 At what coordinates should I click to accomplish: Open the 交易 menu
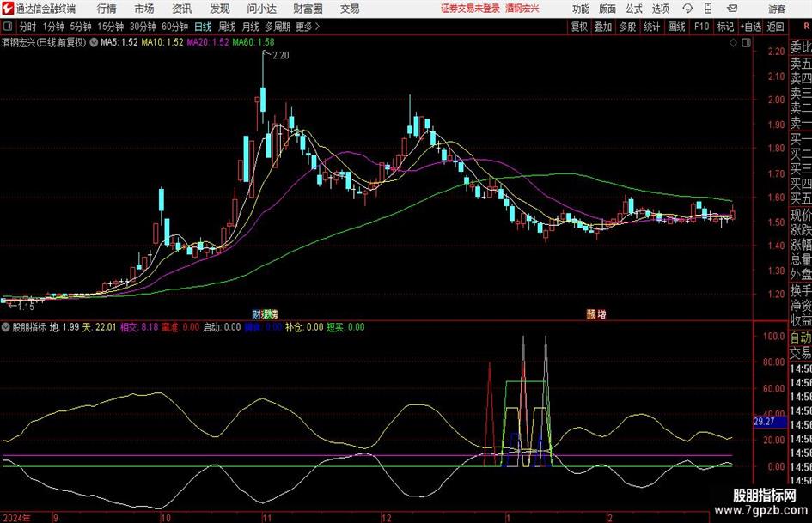pos(350,9)
